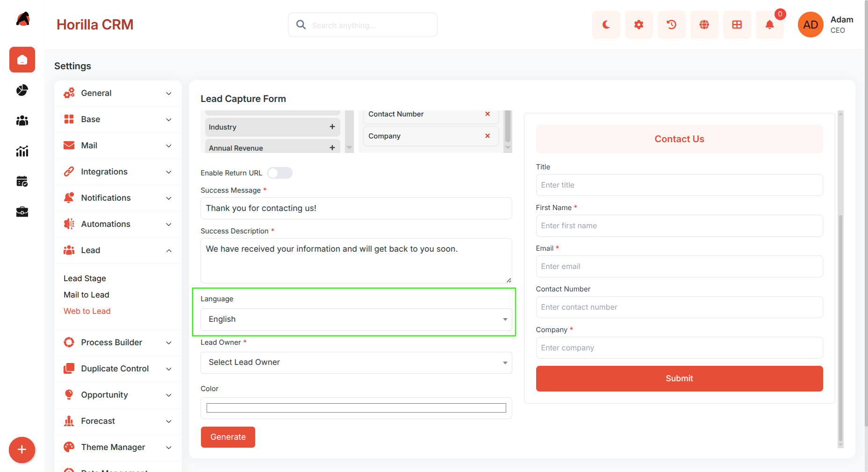
Task: Click the Generate button
Action: (228, 437)
